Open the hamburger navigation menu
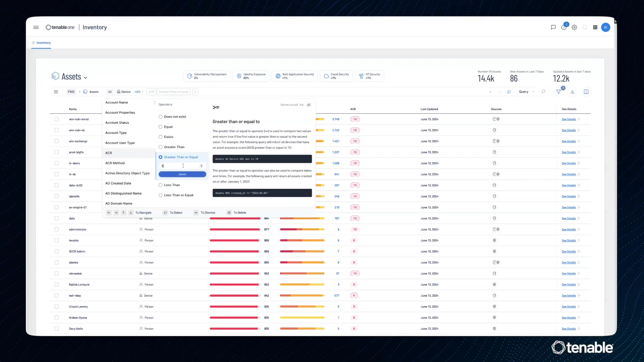The height and width of the screenshot is (362, 644). (36, 27)
